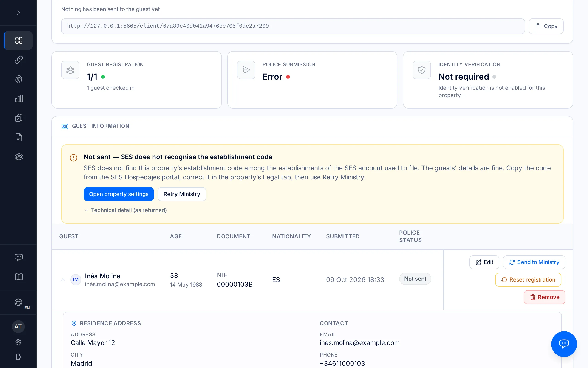
Task: Open the documentation book icon
Action: 18,277
